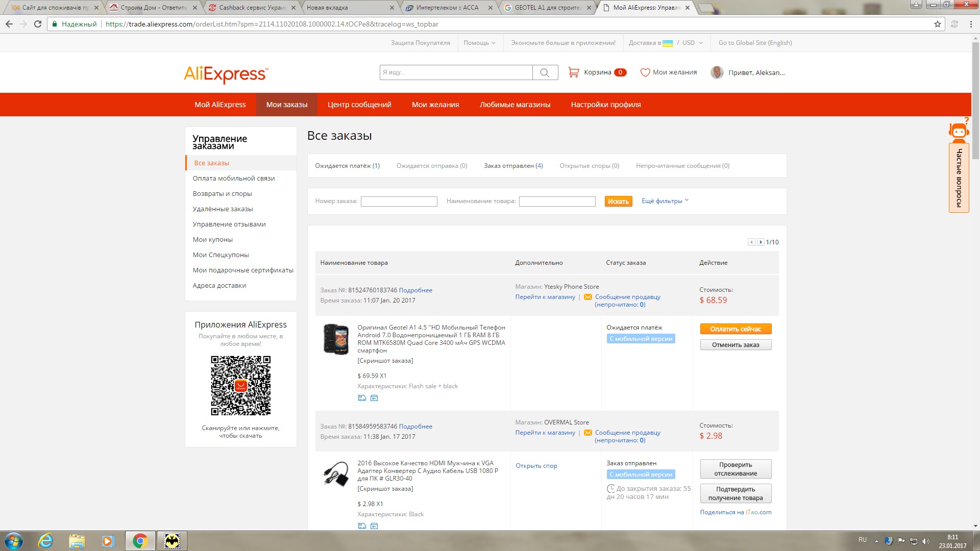
Task: Open the FAQ robot helper icon
Action: point(959,130)
